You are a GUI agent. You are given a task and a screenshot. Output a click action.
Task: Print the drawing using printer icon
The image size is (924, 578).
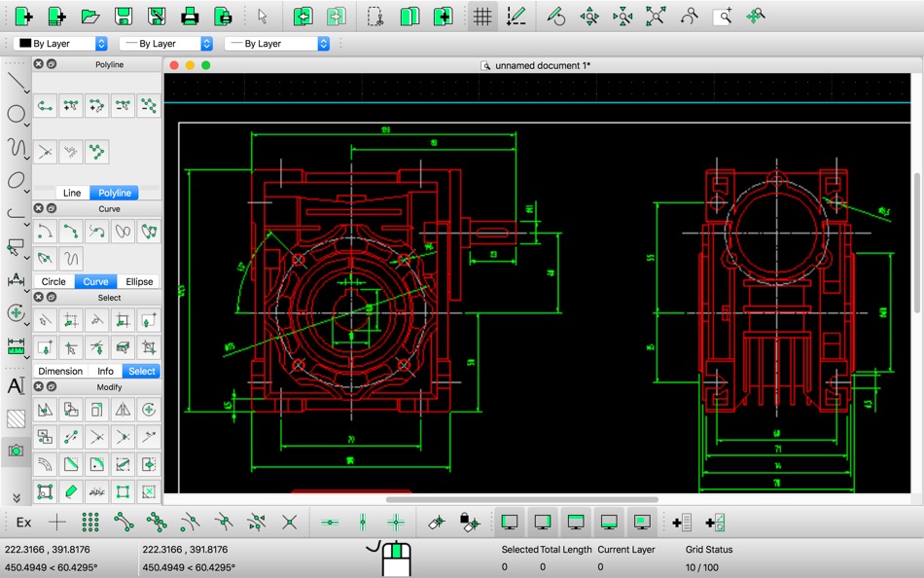190,16
